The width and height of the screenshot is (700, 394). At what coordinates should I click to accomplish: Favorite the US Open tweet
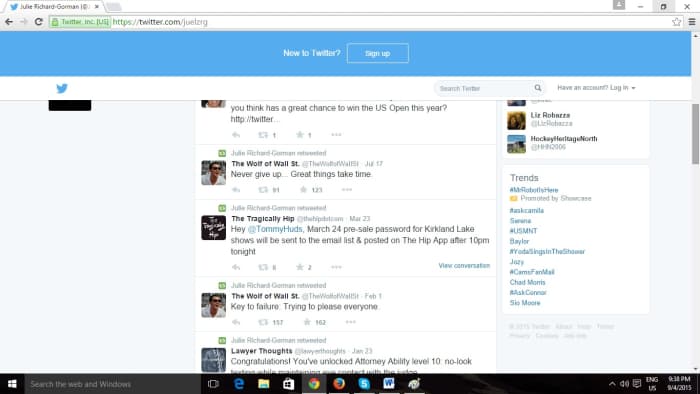coord(300,135)
